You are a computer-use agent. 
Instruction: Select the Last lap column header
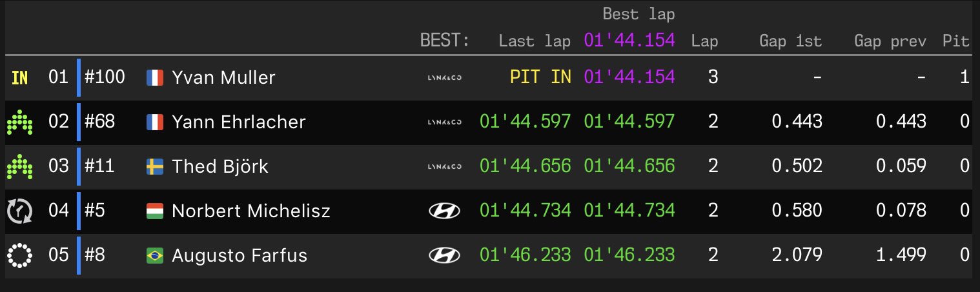tap(535, 42)
